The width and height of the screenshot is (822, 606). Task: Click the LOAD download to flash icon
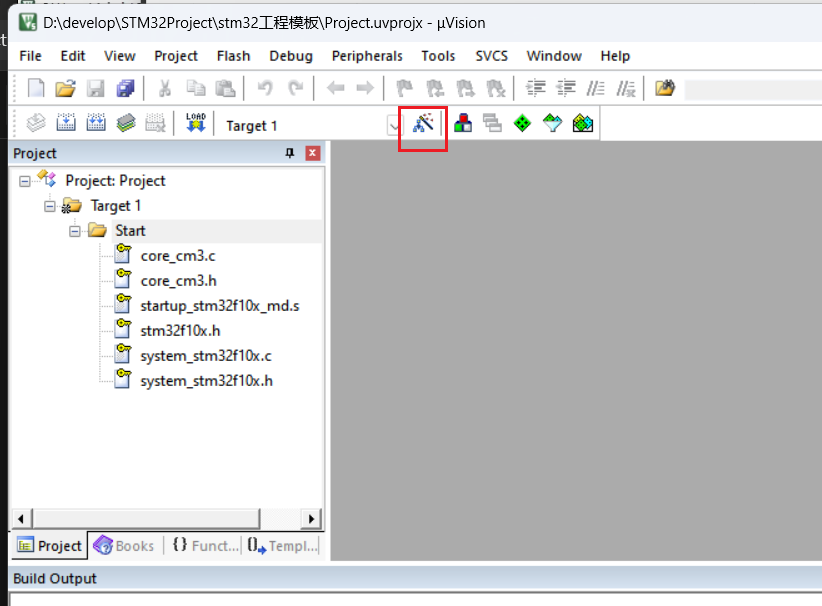(196, 123)
